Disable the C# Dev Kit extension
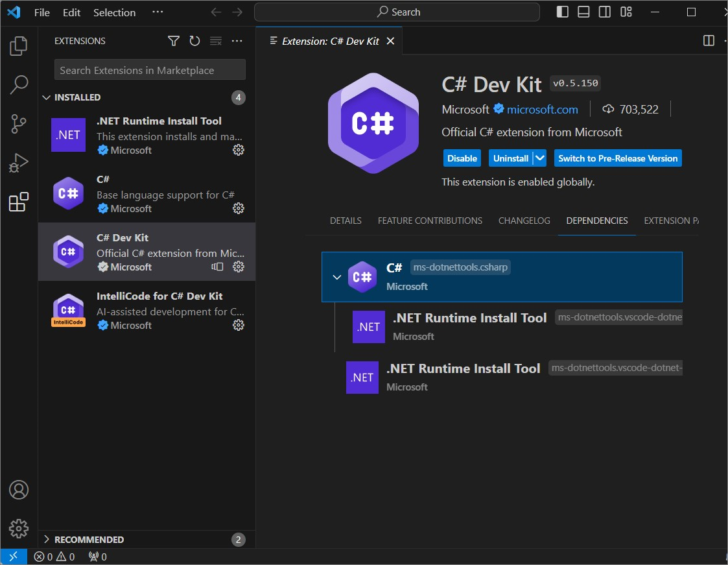The height and width of the screenshot is (565, 728). [x=462, y=158]
